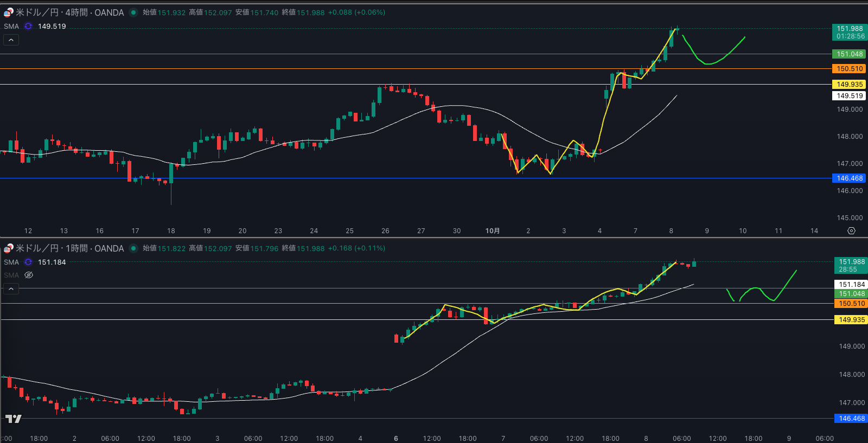868x443 pixels.
Task: Click the current price 151.988 countdown label on the upper chart
Action: 850,33
